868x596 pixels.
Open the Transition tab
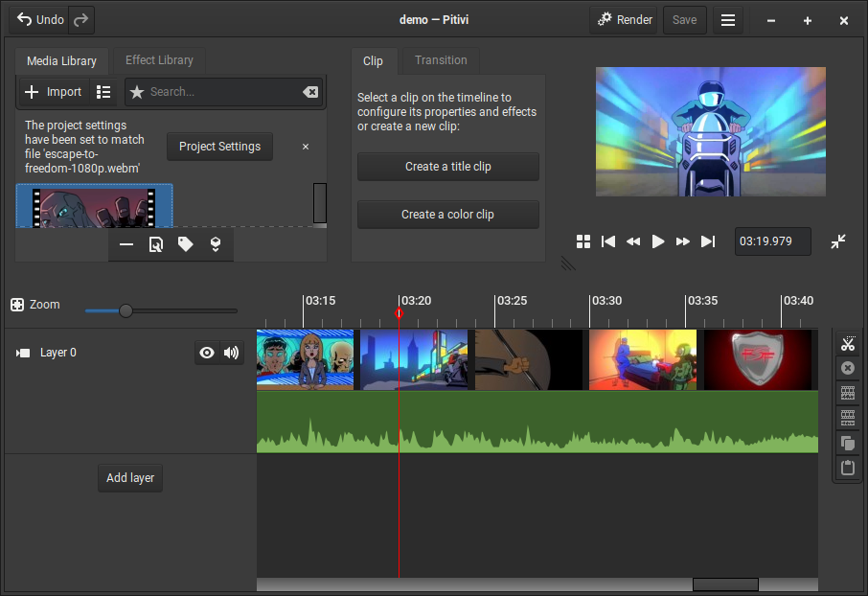point(441,60)
